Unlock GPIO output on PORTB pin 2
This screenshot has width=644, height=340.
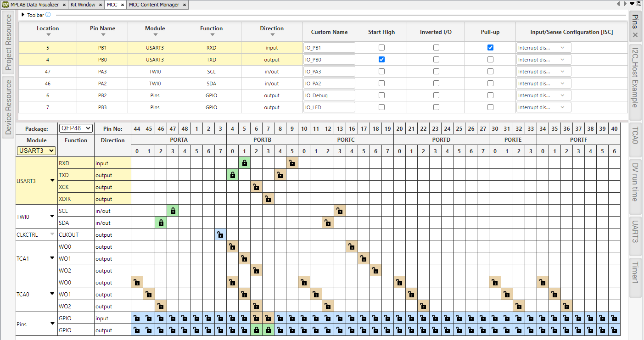[x=256, y=330]
